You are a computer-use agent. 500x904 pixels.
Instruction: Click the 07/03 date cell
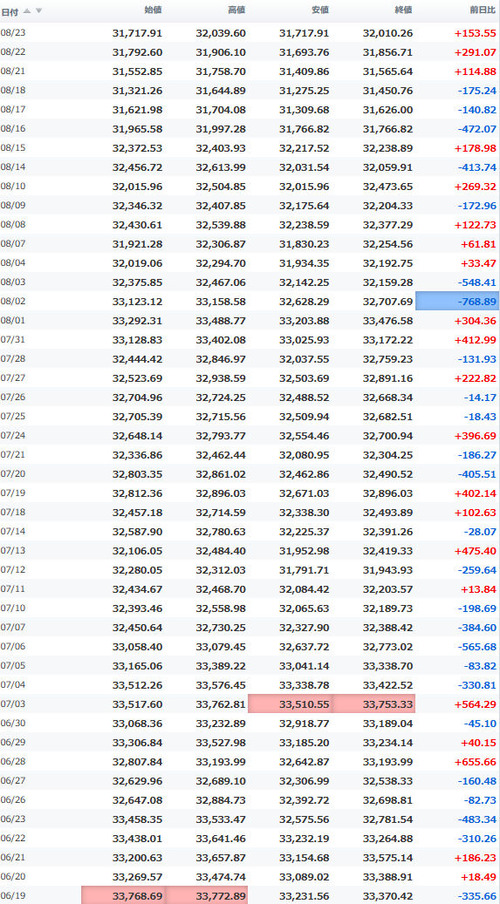13,704
